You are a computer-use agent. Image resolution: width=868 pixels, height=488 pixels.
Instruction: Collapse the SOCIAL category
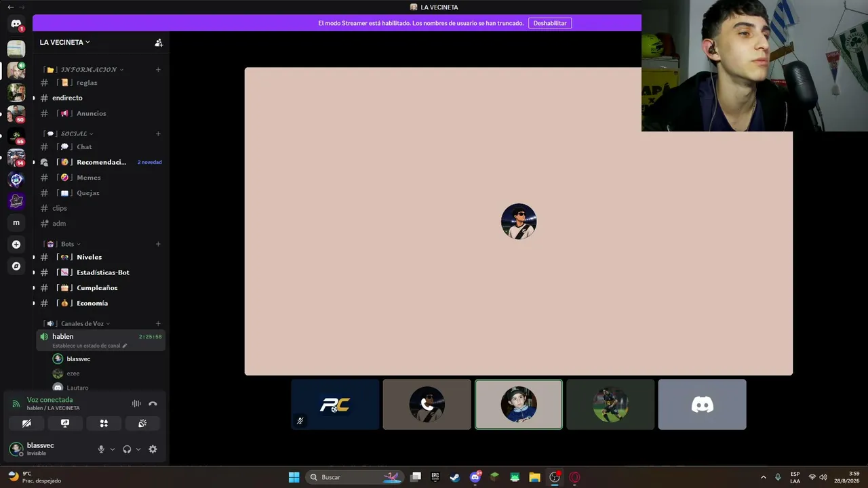[x=70, y=134]
